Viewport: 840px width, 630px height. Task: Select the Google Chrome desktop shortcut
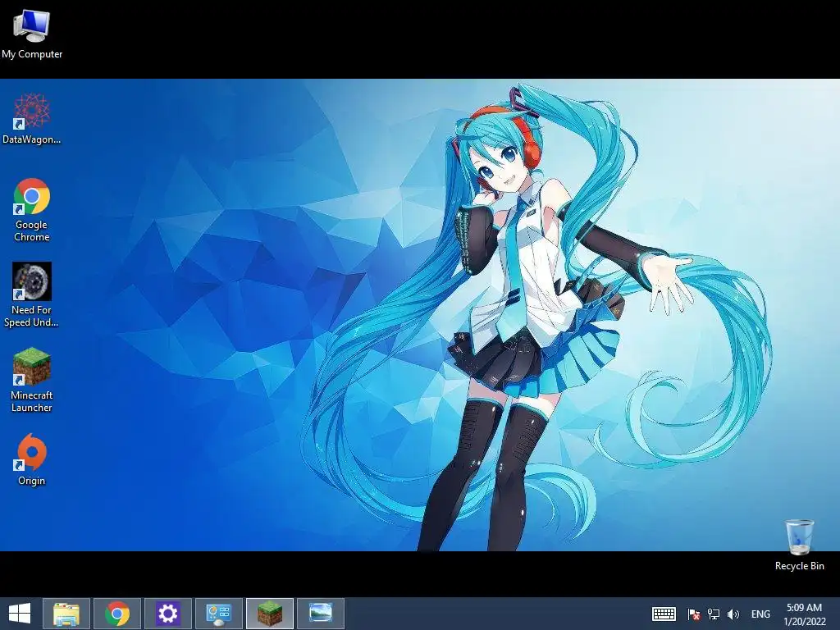pyautogui.click(x=32, y=210)
